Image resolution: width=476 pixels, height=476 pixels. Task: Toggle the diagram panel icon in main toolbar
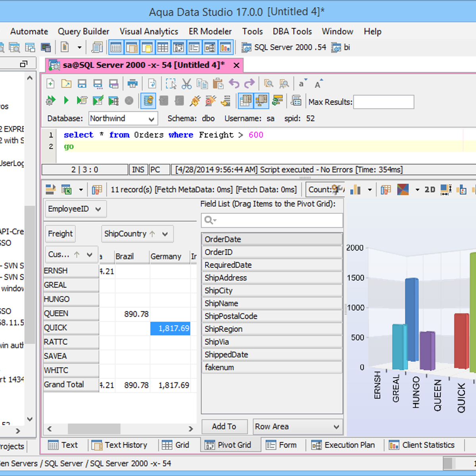(210, 48)
